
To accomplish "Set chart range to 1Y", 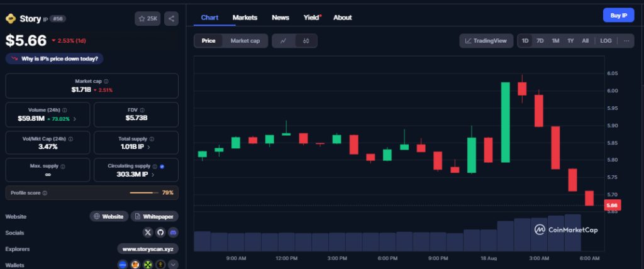I will pyautogui.click(x=570, y=41).
